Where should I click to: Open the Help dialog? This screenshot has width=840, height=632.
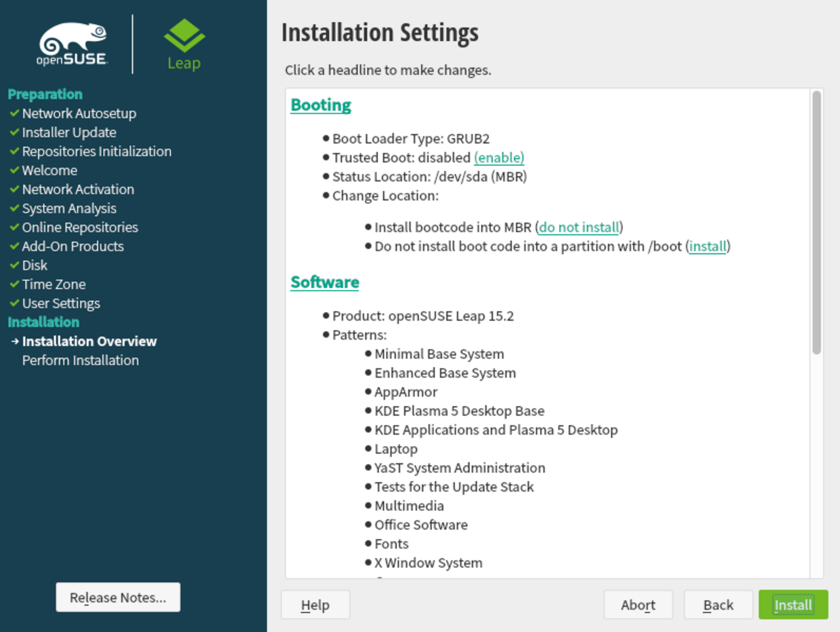[315, 605]
